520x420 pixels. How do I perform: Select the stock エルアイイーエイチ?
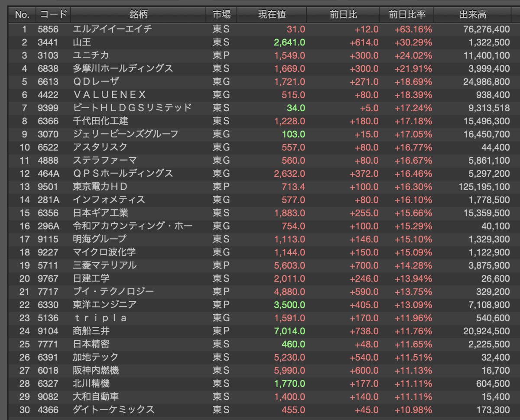pyautogui.click(x=112, y=29)
